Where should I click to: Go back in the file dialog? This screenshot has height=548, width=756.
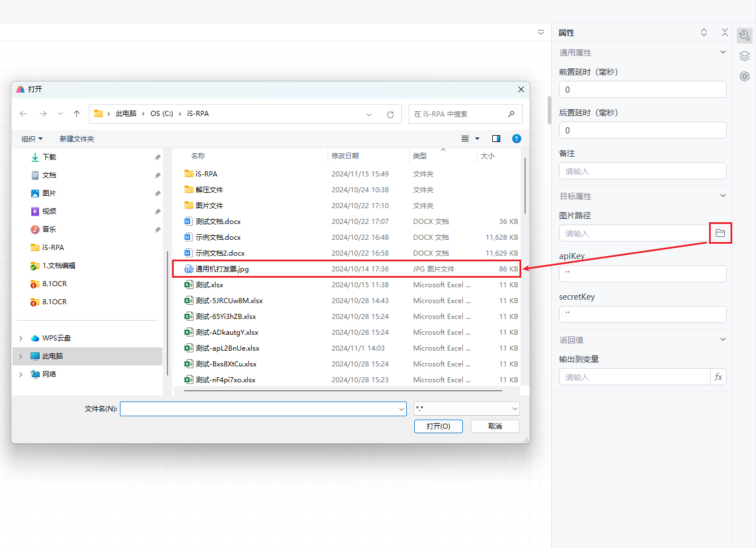click(x=23, y=114)
